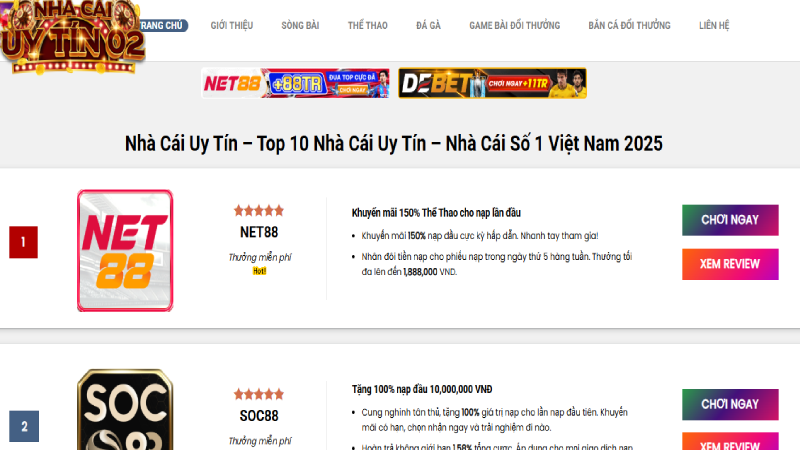The height and width of the screenshot is (450, 800).
Task: Click Xem Review button for NET88
Action: tap(730, 264)
